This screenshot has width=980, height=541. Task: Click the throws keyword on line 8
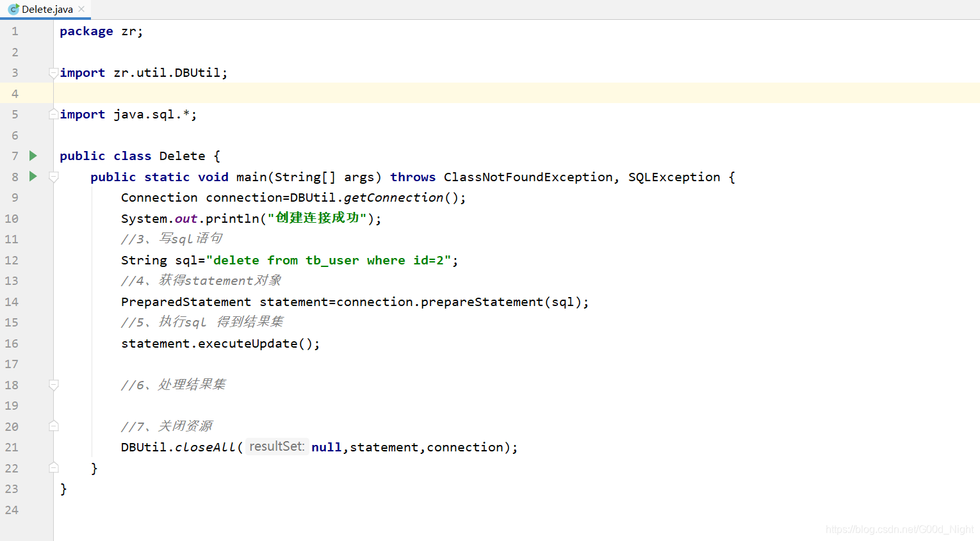[x=412, y=177]
